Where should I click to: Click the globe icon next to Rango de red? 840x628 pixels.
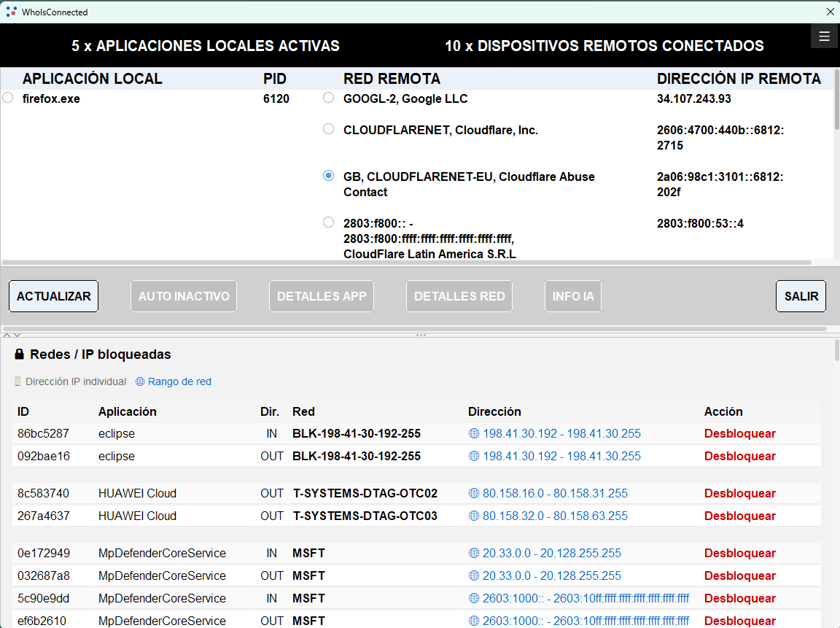click(x=140, y=381)
